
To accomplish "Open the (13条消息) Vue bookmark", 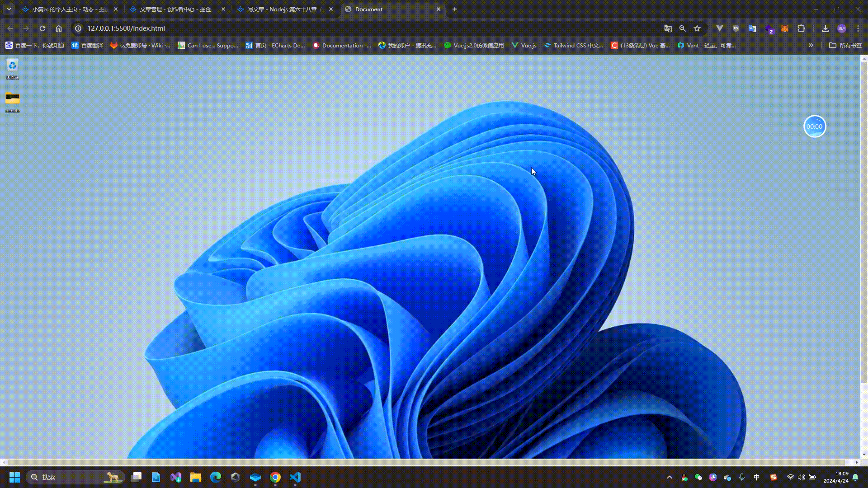I will point(640,45).
